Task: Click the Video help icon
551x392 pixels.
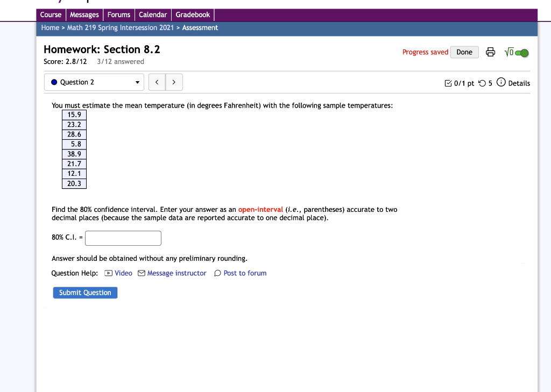Action: coord(109,273)
